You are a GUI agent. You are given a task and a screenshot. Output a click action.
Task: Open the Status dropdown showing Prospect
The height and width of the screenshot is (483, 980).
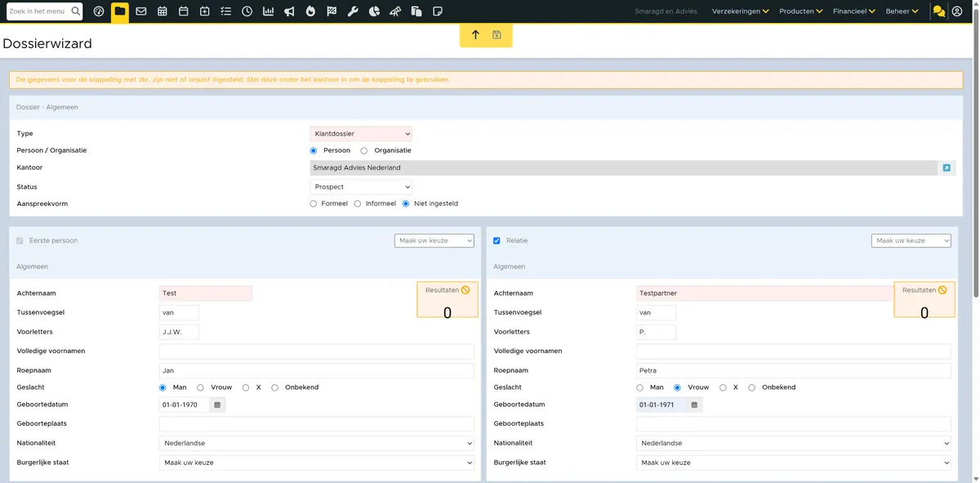(361, 187)
